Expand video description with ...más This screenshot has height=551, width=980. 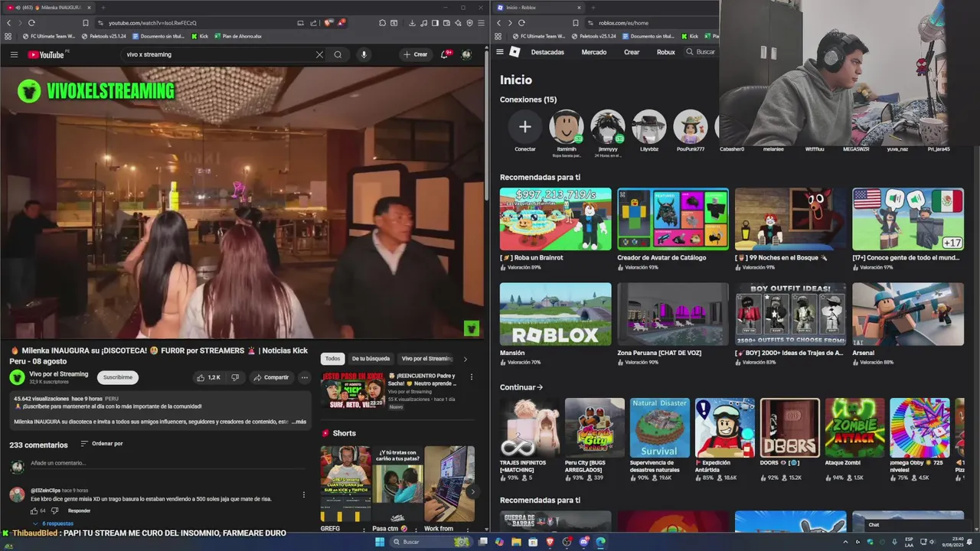(299, 422)
